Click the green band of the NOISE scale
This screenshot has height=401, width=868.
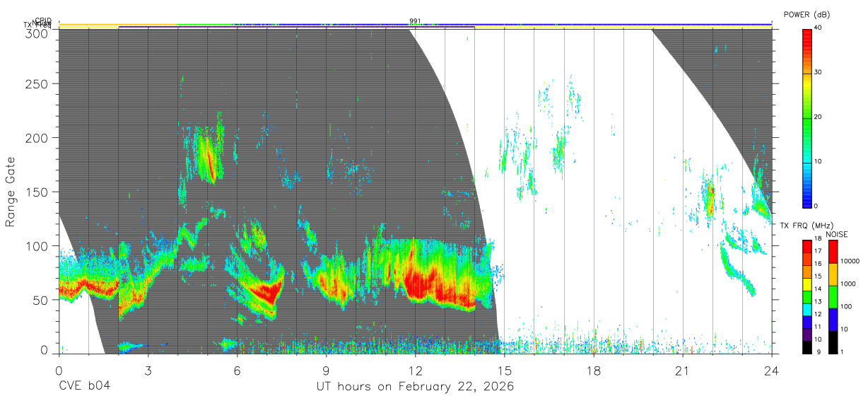coord(833,297)
